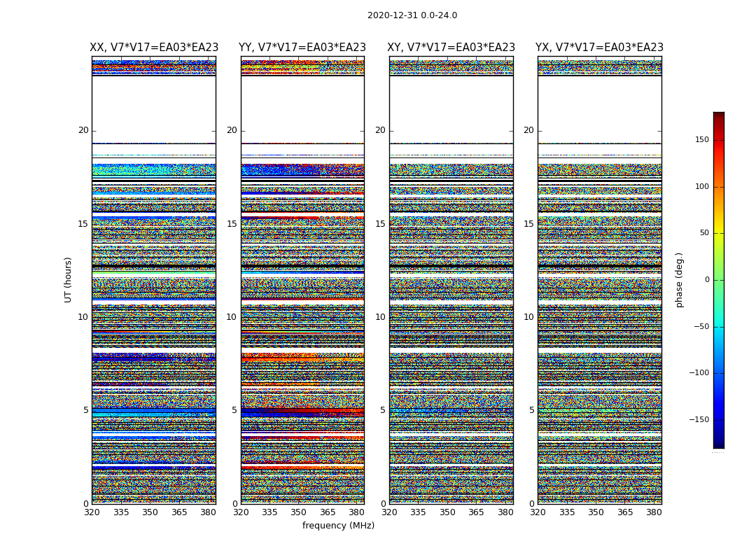Click the XY panel's "5" hour tick label
Image resolution: width=735 pixels, height=560 pixels.
click(383, 410)
